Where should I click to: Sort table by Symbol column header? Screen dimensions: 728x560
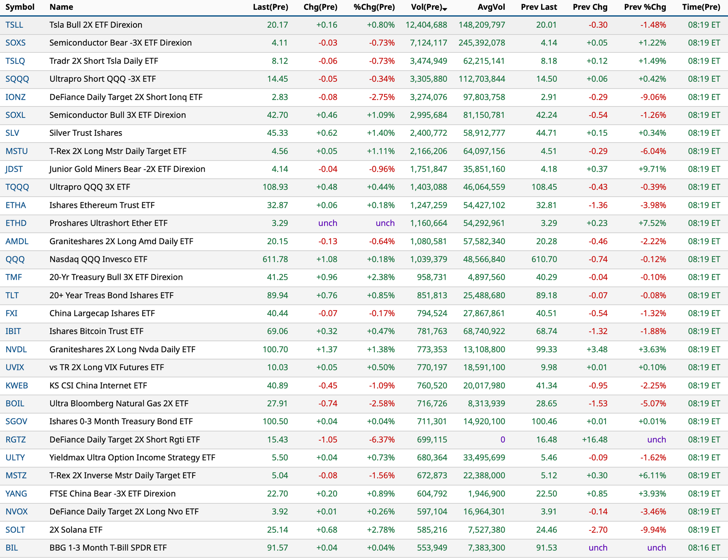point(20,7)
